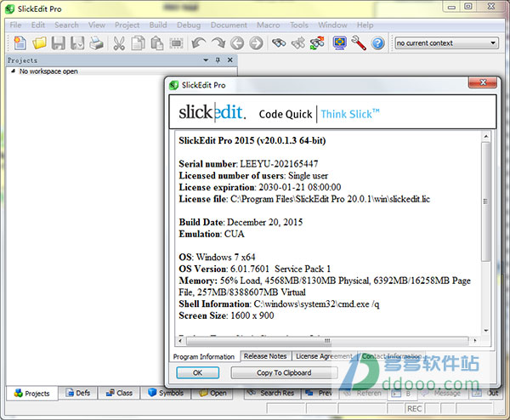Image resolution: width=510 pixels, height=420 pixels.
Task: Click the 'Build Date: December 20, 2015' line
Action: pyautogui.click(x=241, y=222)
